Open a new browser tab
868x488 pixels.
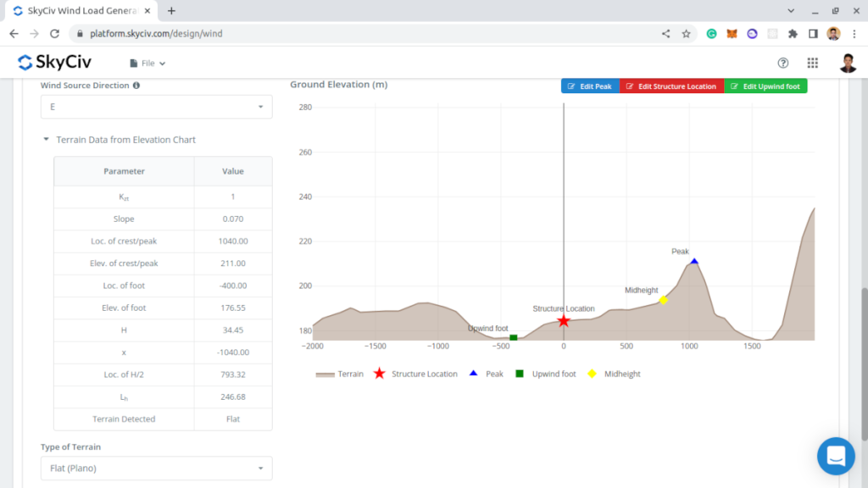[x=171, y=11]
